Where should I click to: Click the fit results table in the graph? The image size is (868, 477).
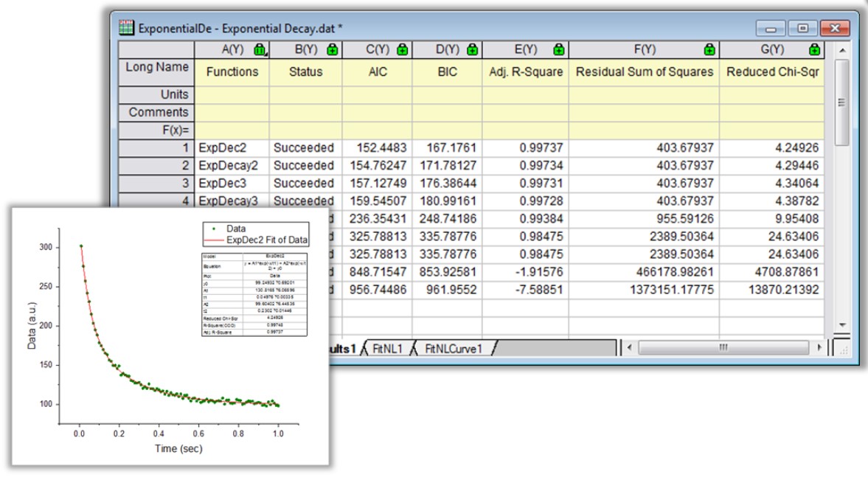[254, 294]
